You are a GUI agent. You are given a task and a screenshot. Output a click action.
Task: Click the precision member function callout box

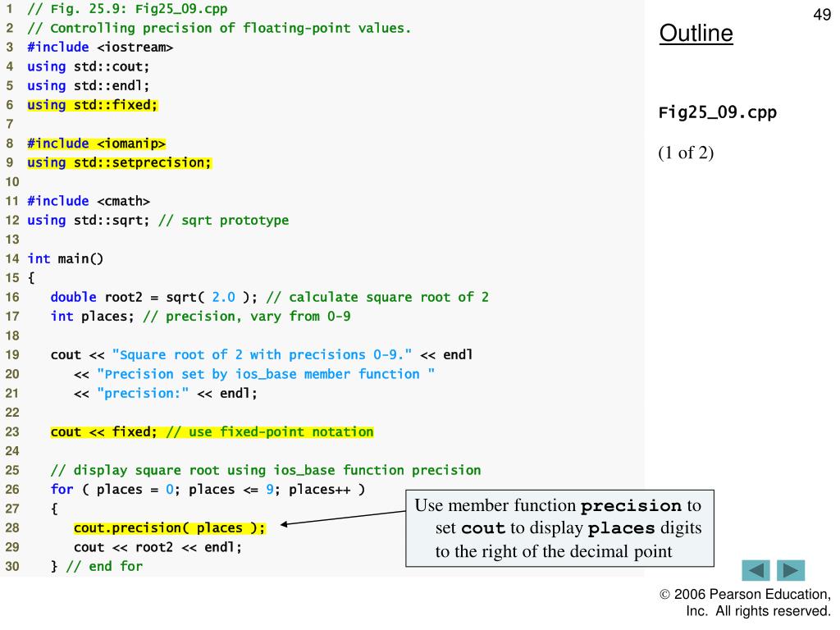pos(559,528)
